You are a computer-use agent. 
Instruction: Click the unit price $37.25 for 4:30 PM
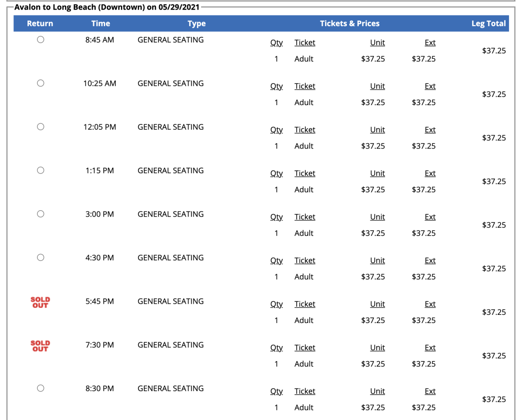[x=373, y=277]
